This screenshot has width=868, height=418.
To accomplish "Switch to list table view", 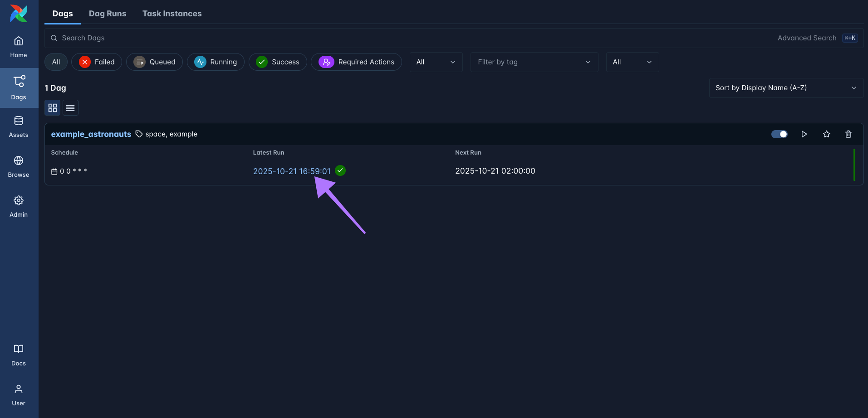I will coord(70,108).
